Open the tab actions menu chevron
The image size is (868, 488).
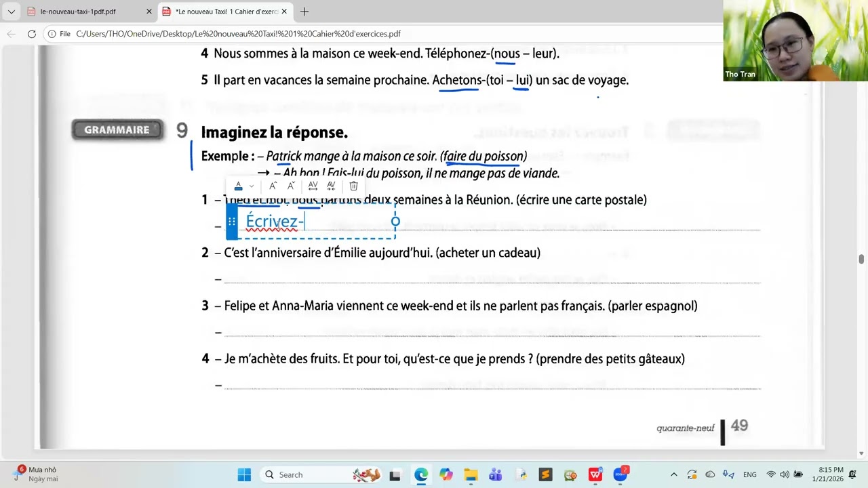pos(11,12)
